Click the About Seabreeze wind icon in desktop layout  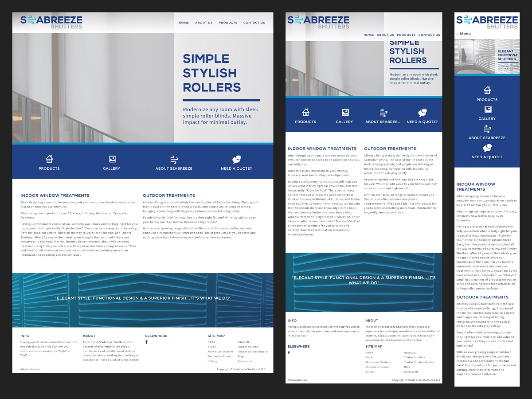(x=174, y=159)
